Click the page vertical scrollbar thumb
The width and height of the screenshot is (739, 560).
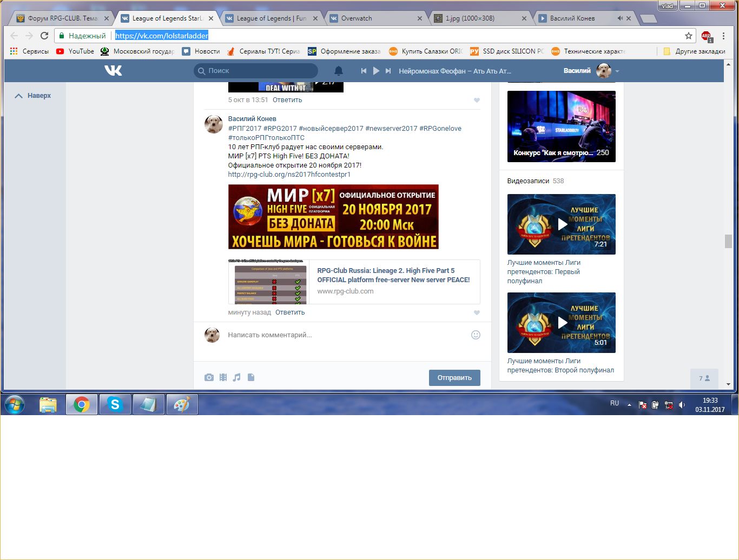click(x=728, y=241)
